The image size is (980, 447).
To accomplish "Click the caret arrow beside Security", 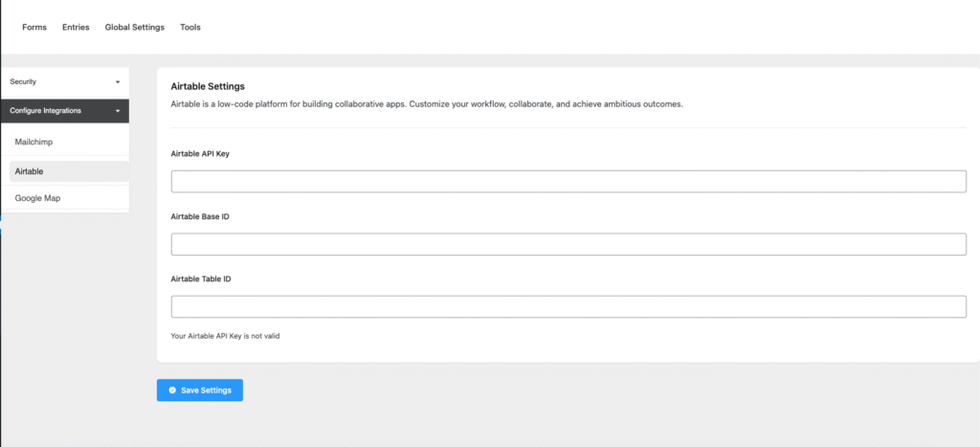I will (118, 82).
